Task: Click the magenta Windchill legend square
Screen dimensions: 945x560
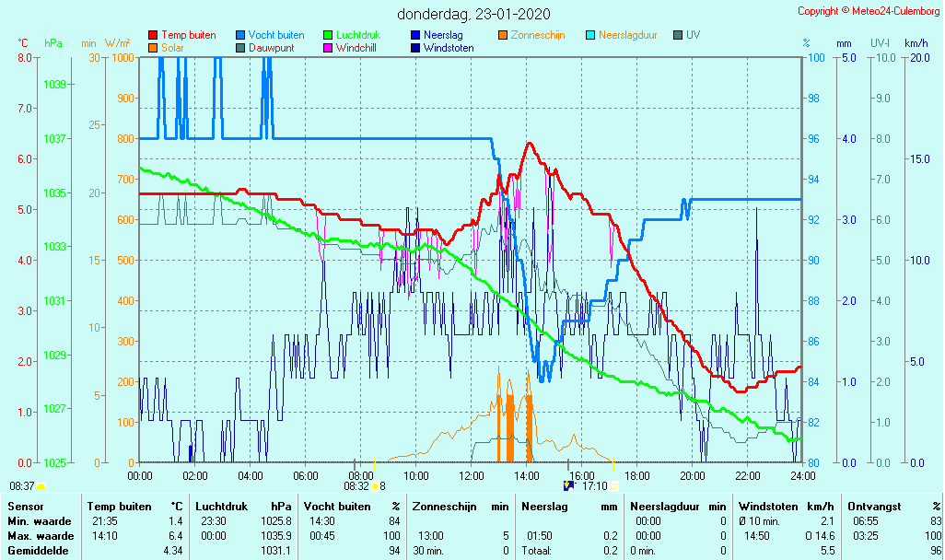Action: click(328, 48)
